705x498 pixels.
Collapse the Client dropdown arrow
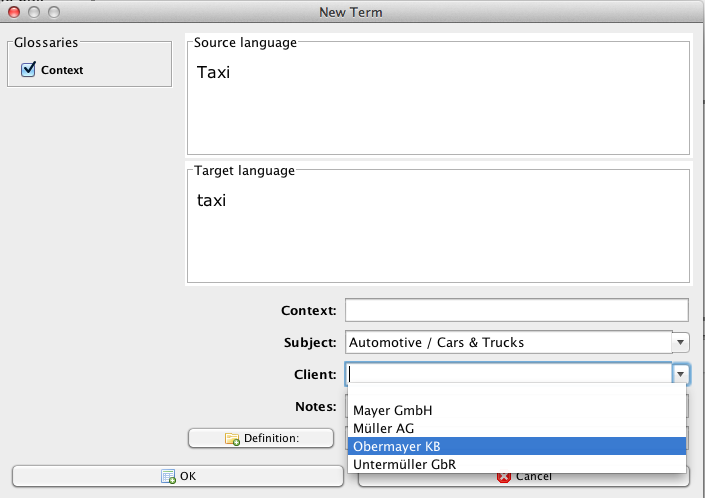680,374
